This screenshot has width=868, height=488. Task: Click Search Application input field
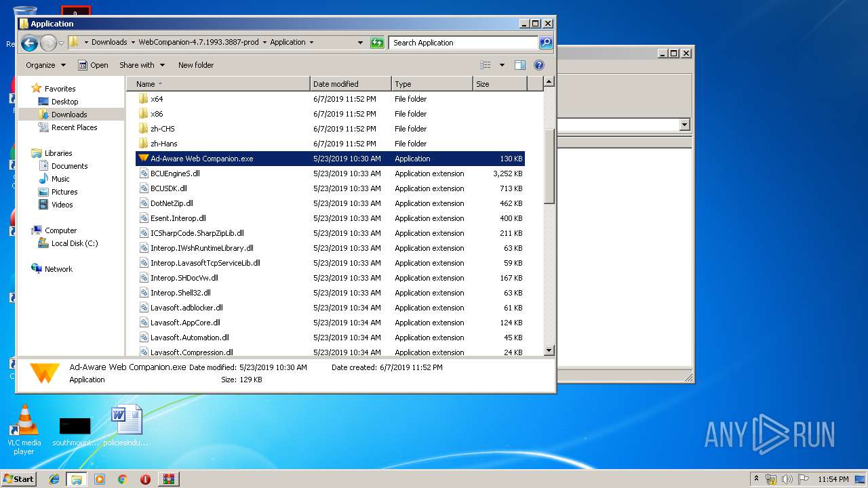pyautogui.click(x=464, y=43)
